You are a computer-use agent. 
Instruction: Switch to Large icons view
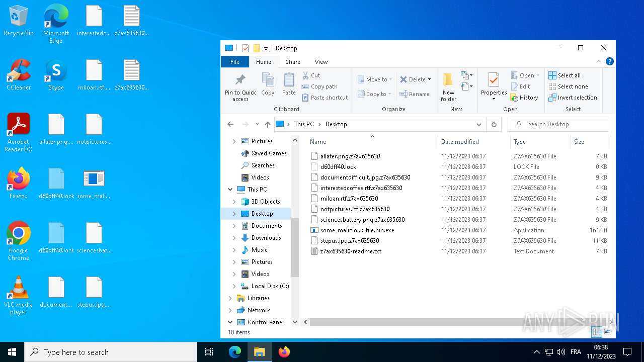click(608, 332)
